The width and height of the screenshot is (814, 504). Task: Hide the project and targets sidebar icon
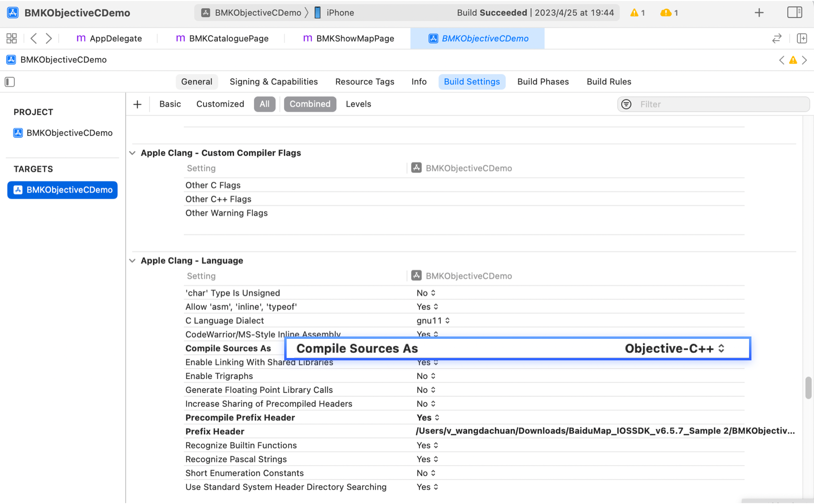(x=10, y=82)
